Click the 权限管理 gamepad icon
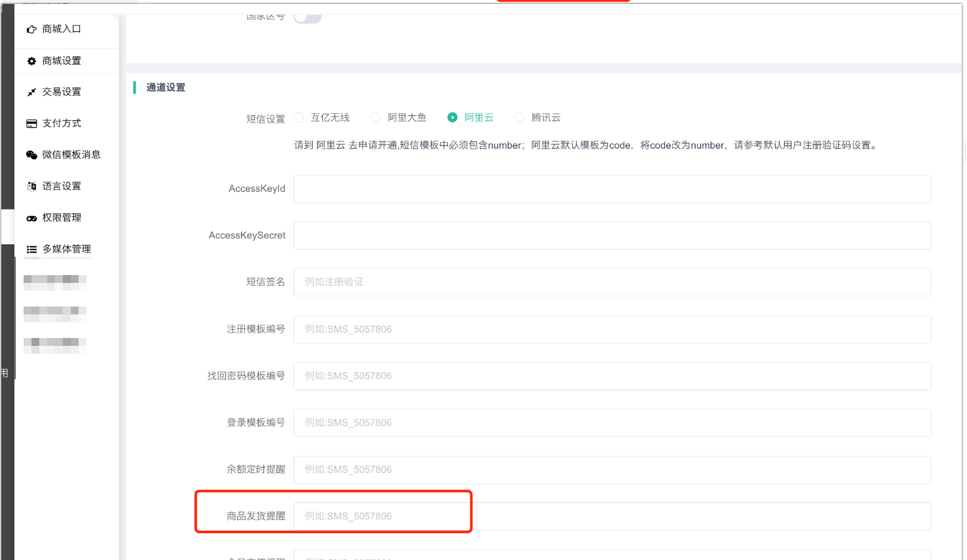This screenshot has height=560, width=967. pyautogui.click(x=31, y=218)
